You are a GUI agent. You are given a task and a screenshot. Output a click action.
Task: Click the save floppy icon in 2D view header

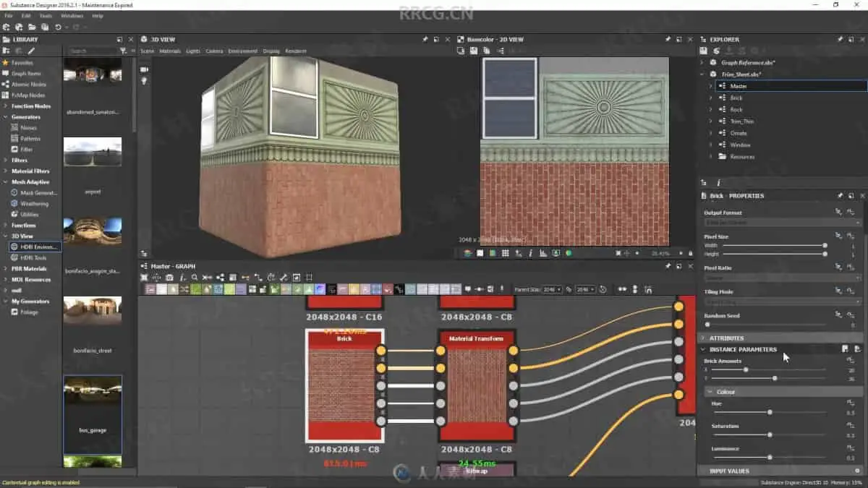click(x=474, y=51)
